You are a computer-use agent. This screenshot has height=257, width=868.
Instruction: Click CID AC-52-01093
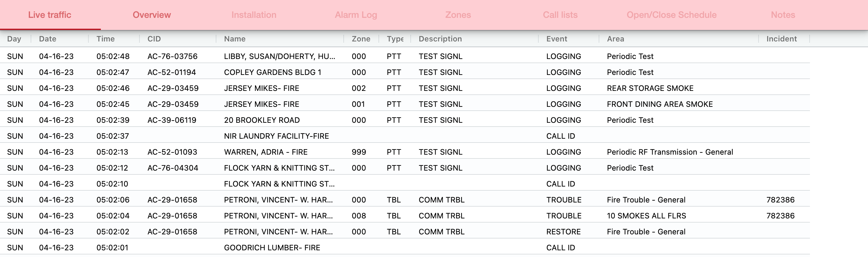(172, 152)
